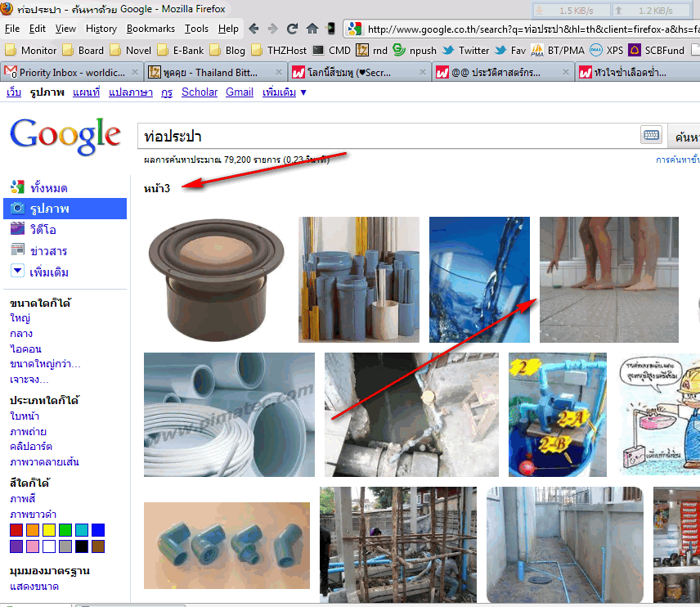Pick the green color swatch
Screen dimensions: 700x607
coord(65,530)
